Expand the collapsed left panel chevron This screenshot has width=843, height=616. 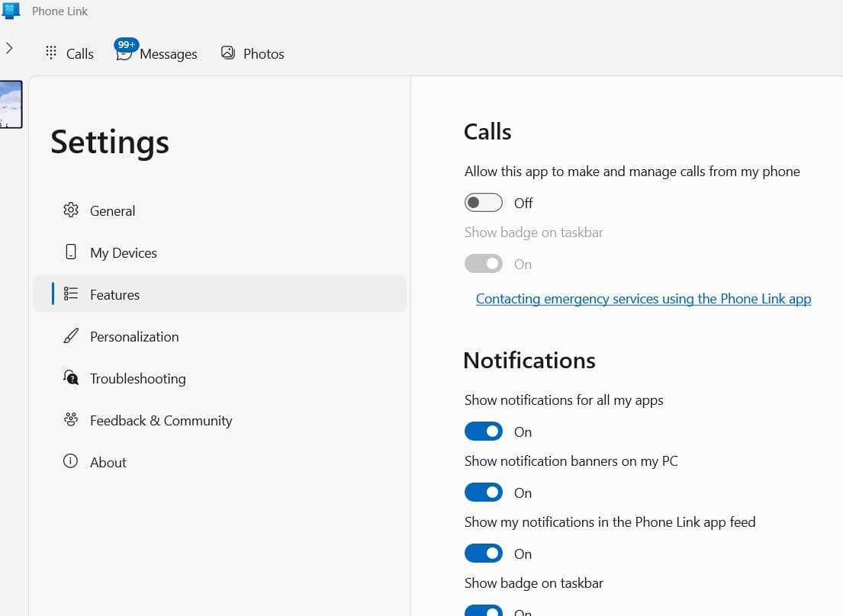[x=9, y=47]
